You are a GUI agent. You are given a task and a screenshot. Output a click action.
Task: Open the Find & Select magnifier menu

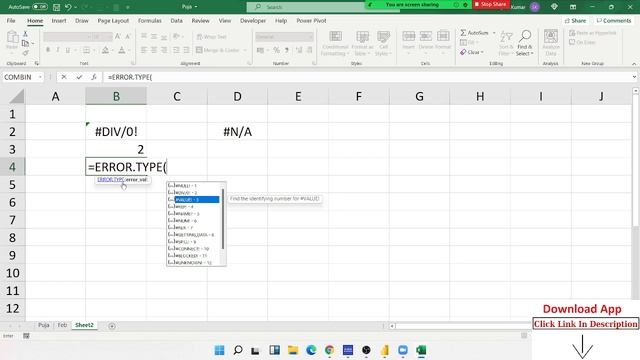pos(525,42)
